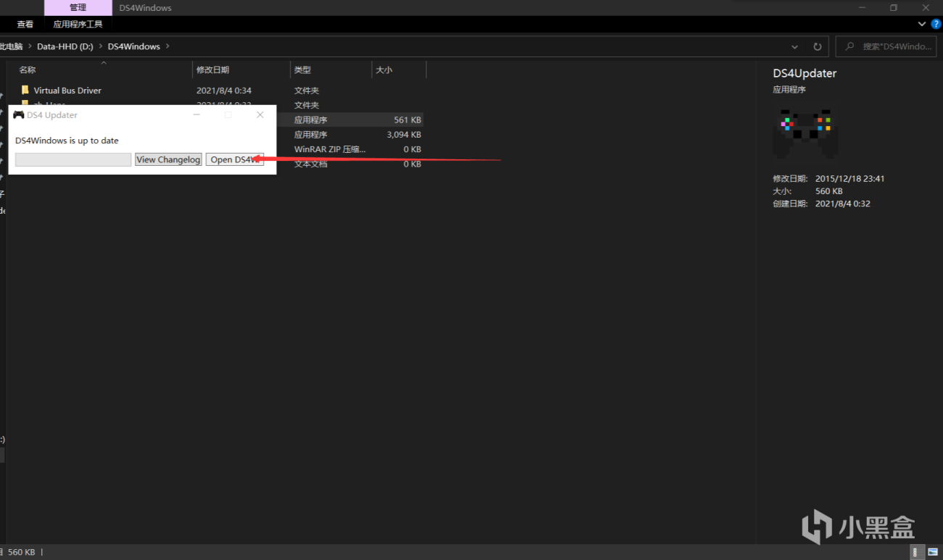Refresh the DS4Windows folder listing
The image size is (943, 560).
818,46
